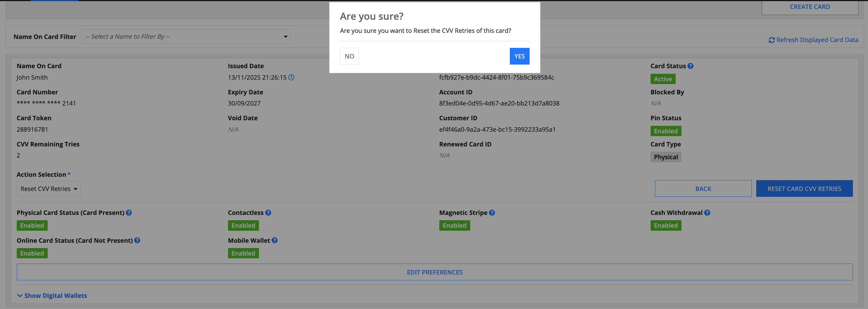Click the Magnetic Stripe help icon
This screenshot has width=868, height=309.
492,213
